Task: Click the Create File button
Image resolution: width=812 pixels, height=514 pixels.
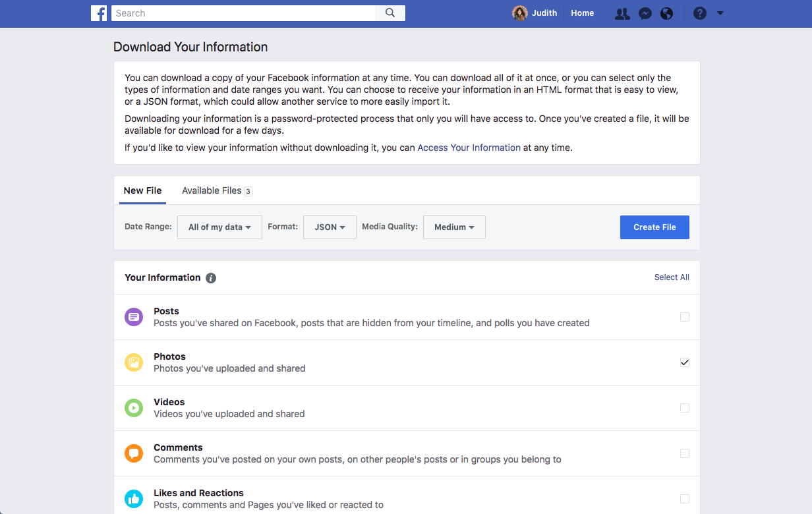Action: 654,227
